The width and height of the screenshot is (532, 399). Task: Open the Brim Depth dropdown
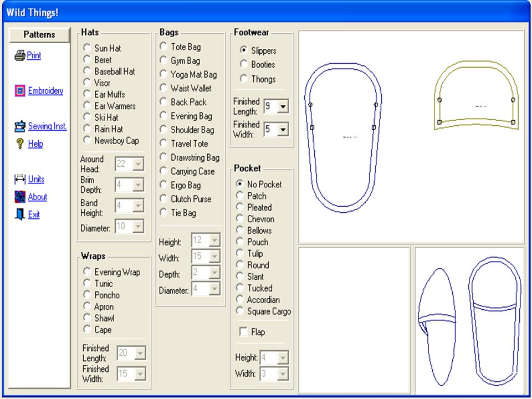[138, 185]
